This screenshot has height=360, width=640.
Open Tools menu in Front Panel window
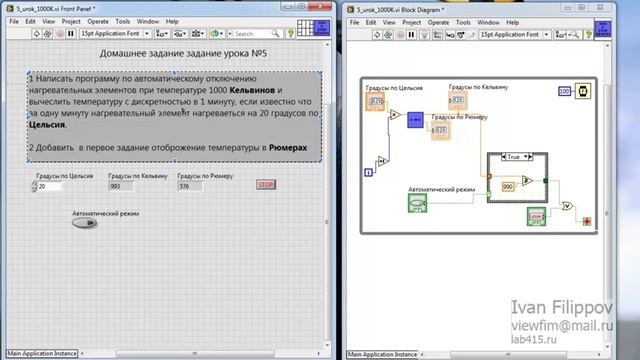tap(122, 21)
